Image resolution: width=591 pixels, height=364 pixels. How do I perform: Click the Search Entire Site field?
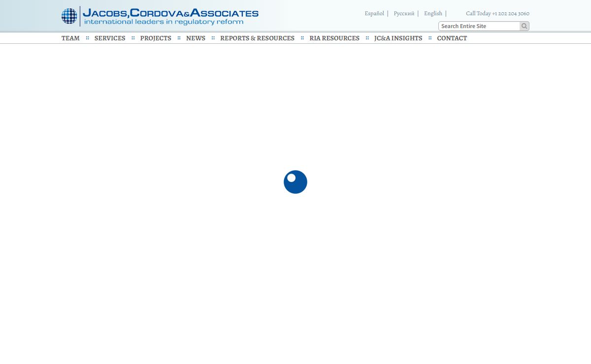pos(479,26)
